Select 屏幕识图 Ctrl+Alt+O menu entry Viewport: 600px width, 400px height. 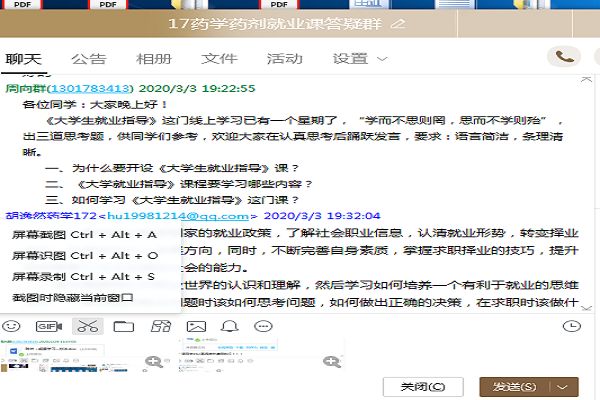84,255
